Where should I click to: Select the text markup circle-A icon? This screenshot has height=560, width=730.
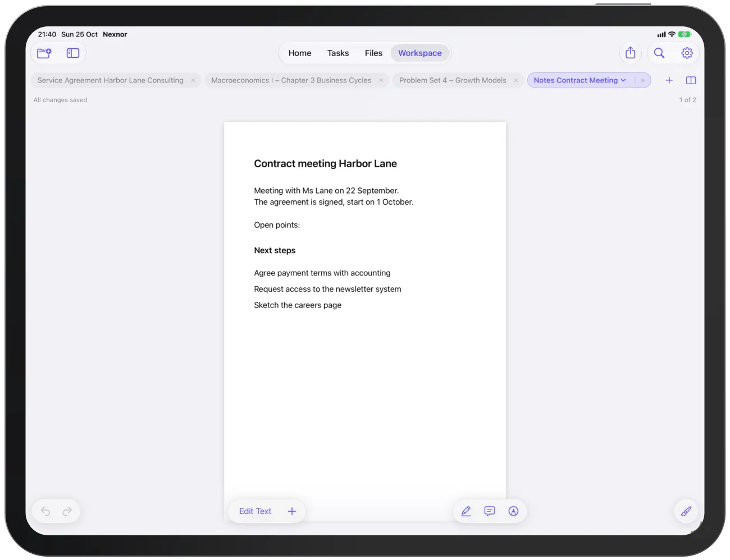tap(513, 511)
